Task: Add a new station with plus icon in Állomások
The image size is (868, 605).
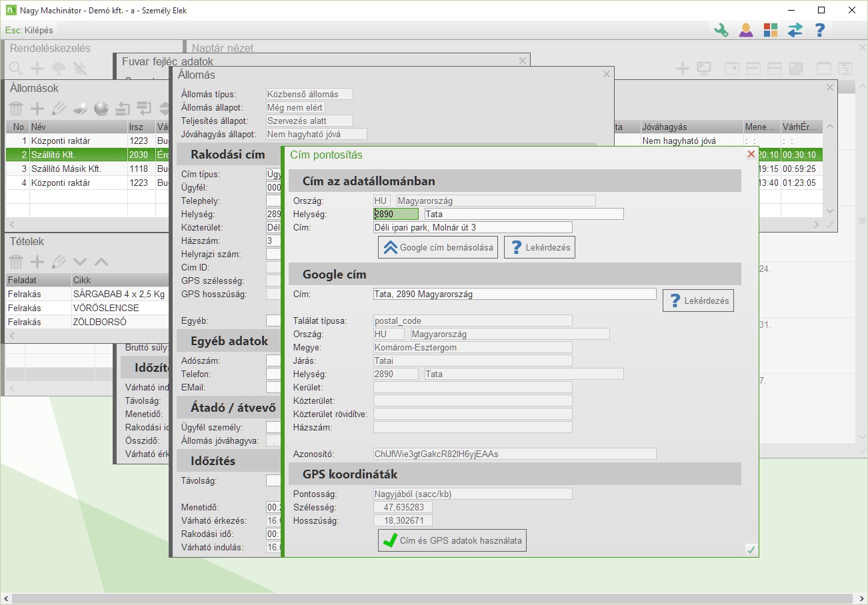Action: (37, 109)
